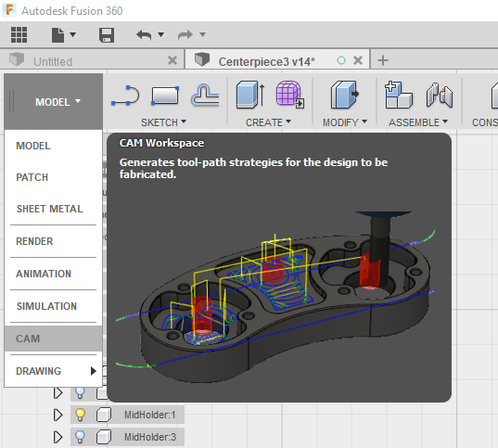Click the Joint assemble icon
This screenshot has width=498, height=448.
tap(440, 95)
